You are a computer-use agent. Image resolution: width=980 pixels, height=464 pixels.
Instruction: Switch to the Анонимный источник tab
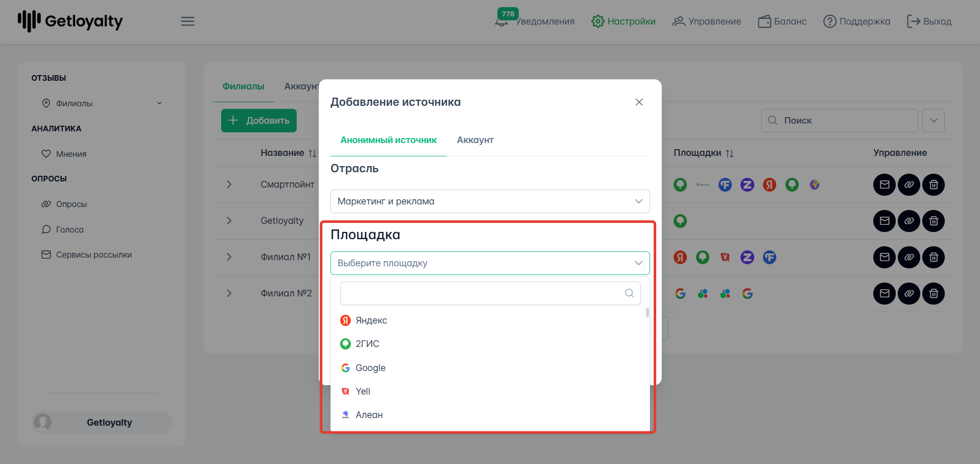pos(389,140)
